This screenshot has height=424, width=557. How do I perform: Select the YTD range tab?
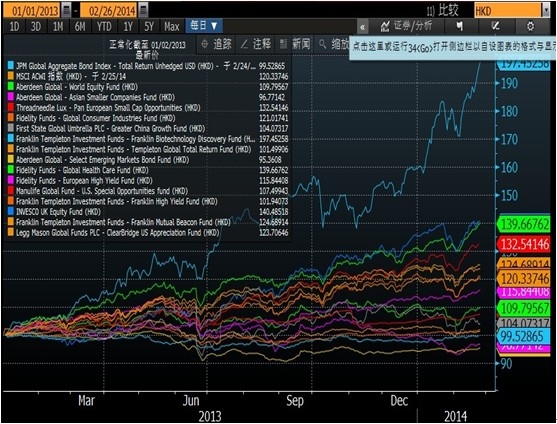104,26
